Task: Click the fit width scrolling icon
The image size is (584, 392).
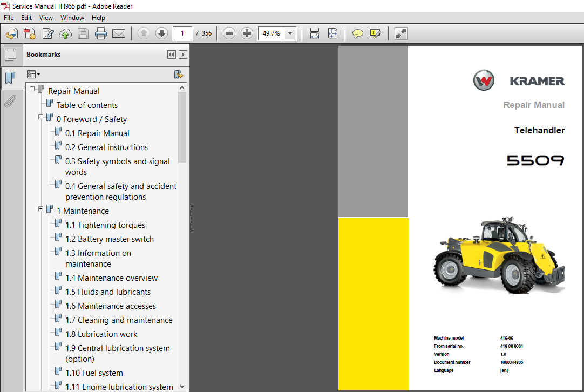Action: pyautogui.click(x=315, y=33)
